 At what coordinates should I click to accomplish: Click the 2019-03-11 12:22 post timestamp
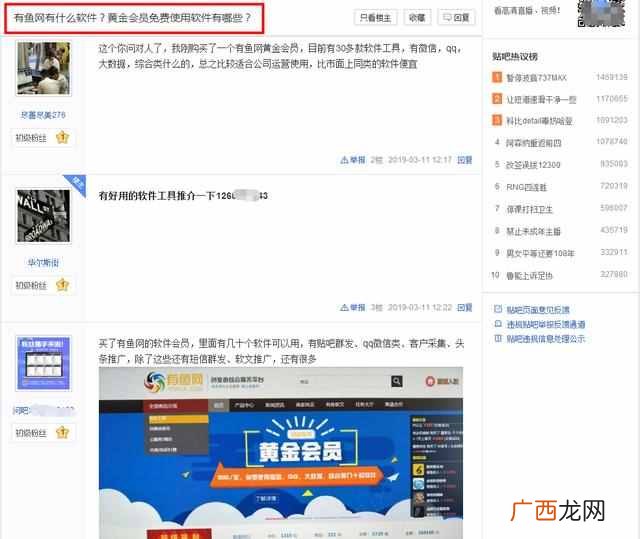point(420,307)
